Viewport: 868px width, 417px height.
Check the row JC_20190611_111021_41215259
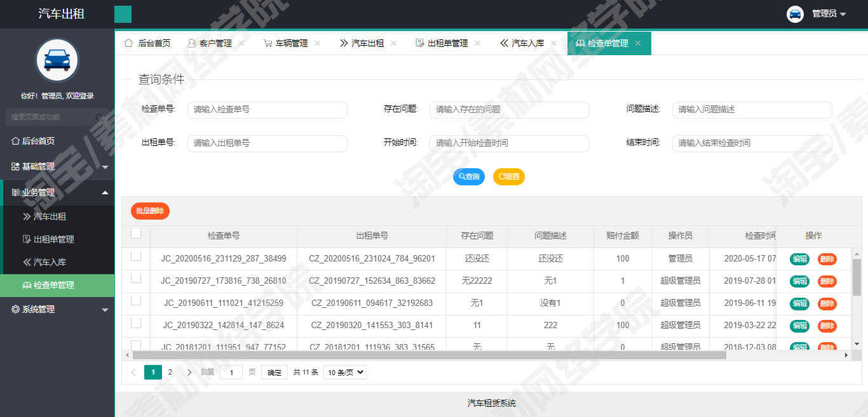tap(136, 300)
